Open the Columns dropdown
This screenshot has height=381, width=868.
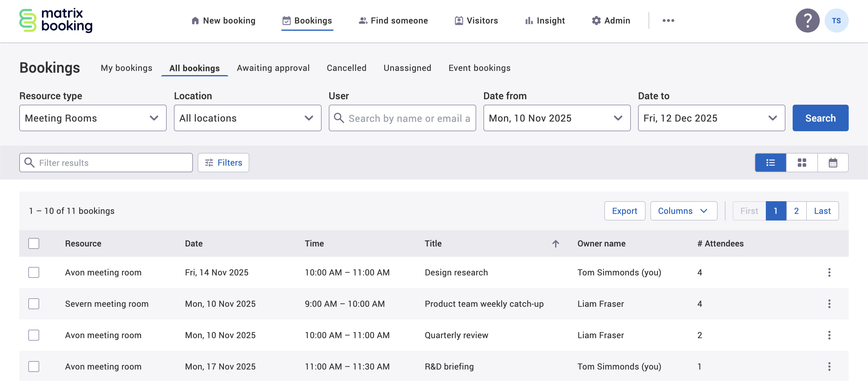tap(683, 211)
